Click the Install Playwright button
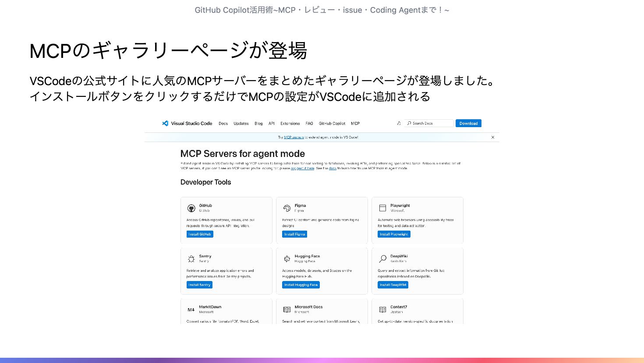Image resolution: width=644 pixels, height=363 pixels. click(x=394, y=234)
